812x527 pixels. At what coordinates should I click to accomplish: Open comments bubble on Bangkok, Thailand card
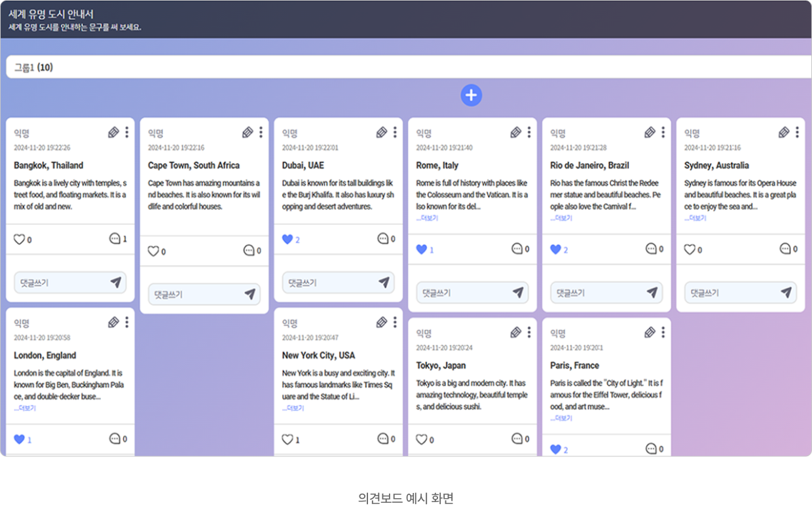115,239
